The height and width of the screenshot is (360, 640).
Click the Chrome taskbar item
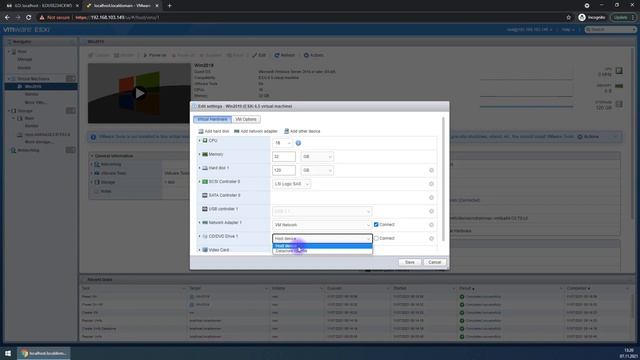[44, 353]
